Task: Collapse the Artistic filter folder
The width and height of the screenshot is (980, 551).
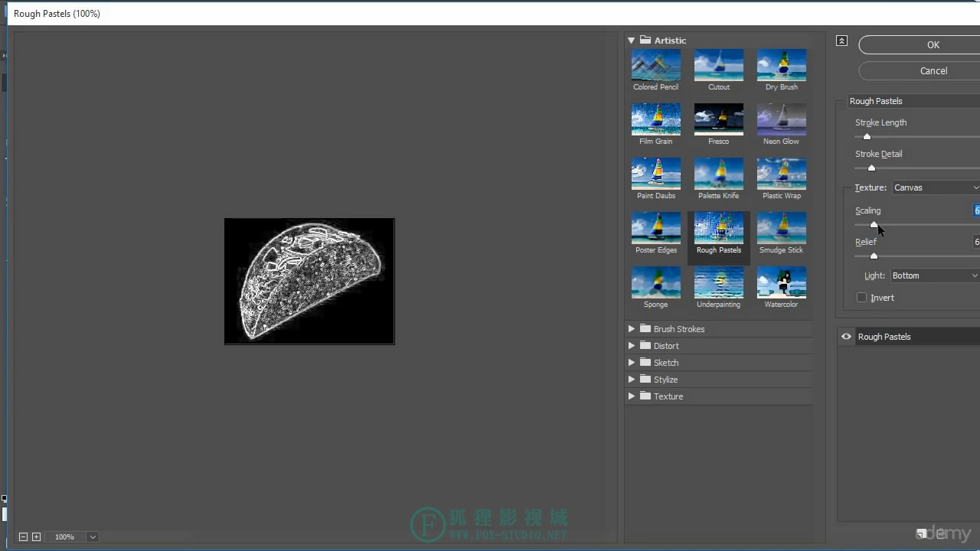Action: coord(632,41)
